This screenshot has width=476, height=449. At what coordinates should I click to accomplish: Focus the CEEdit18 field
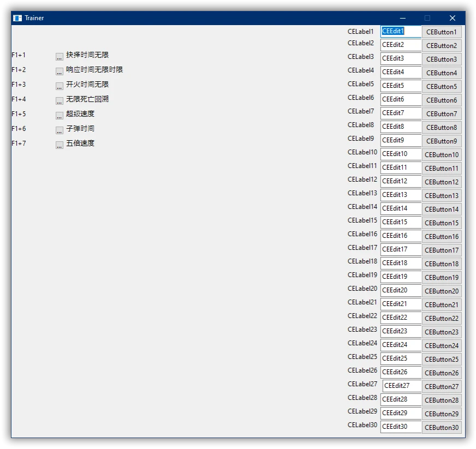click(401, 263)
